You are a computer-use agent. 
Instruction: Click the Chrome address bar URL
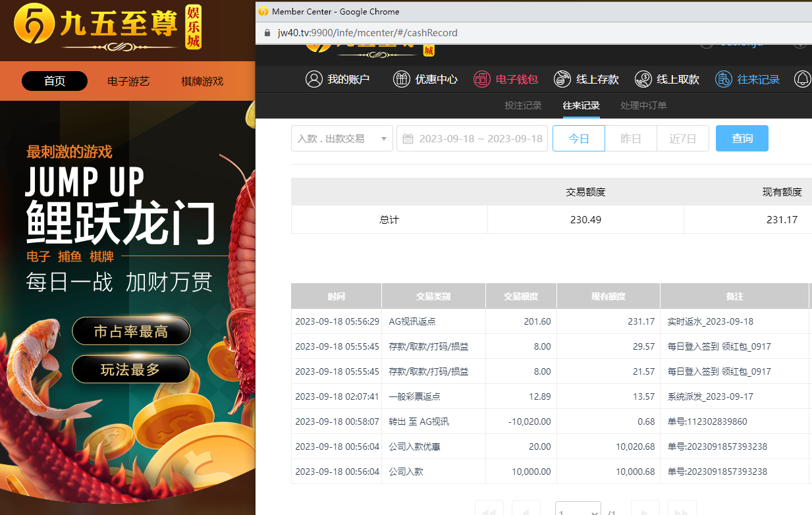coord(367,33)
